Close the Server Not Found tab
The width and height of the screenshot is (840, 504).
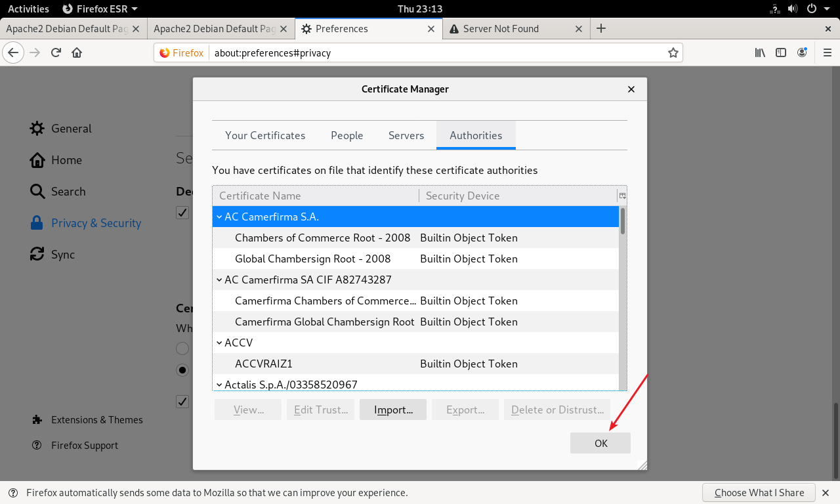(579, 29)
